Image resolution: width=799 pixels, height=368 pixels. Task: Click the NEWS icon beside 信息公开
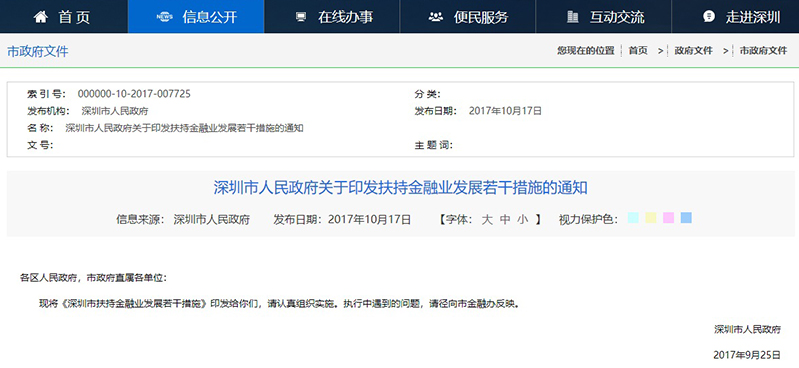coord(165,17)
